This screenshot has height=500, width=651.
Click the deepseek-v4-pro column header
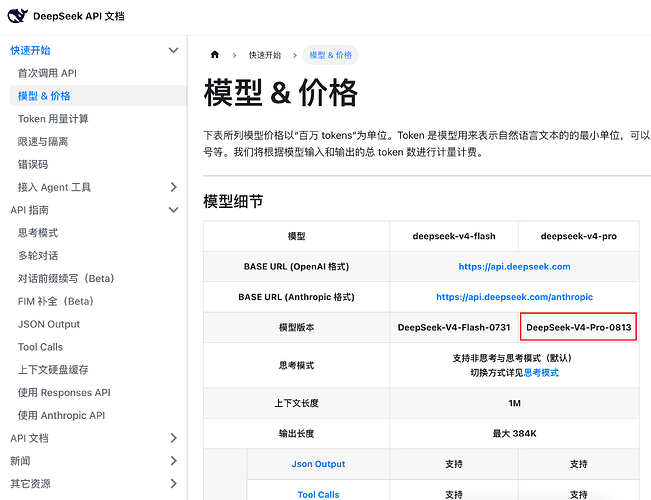pyautogui.click(x=578, y=236)
